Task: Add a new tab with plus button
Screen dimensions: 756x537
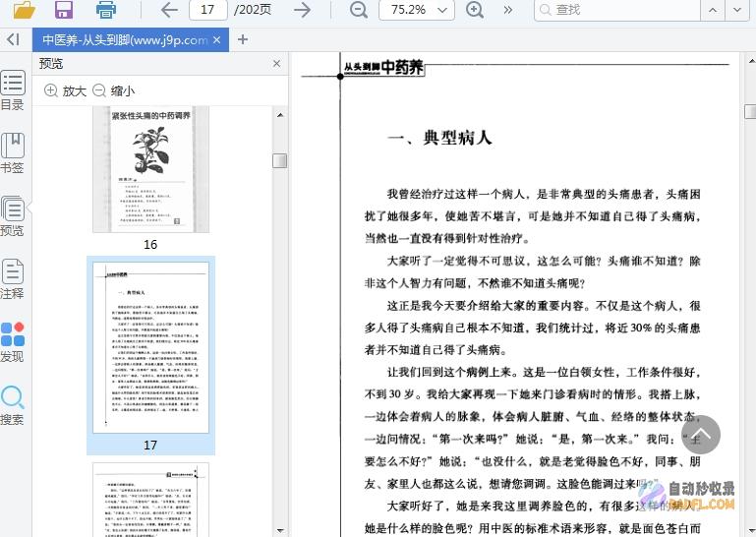Action: (243, 39)
